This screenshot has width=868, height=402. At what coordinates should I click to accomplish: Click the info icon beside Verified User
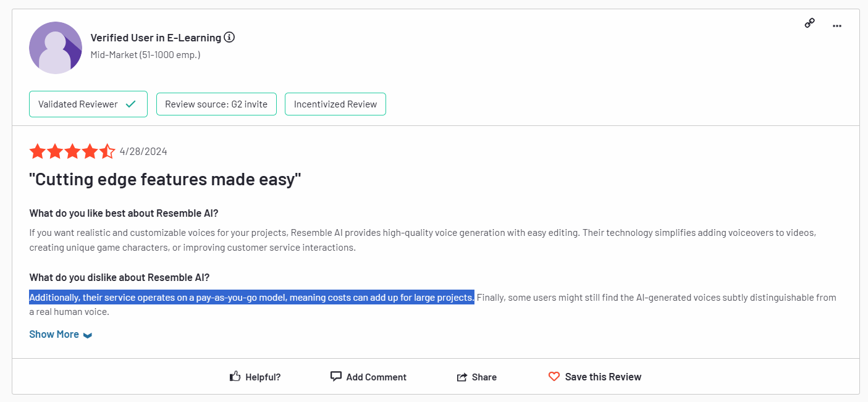229,38
